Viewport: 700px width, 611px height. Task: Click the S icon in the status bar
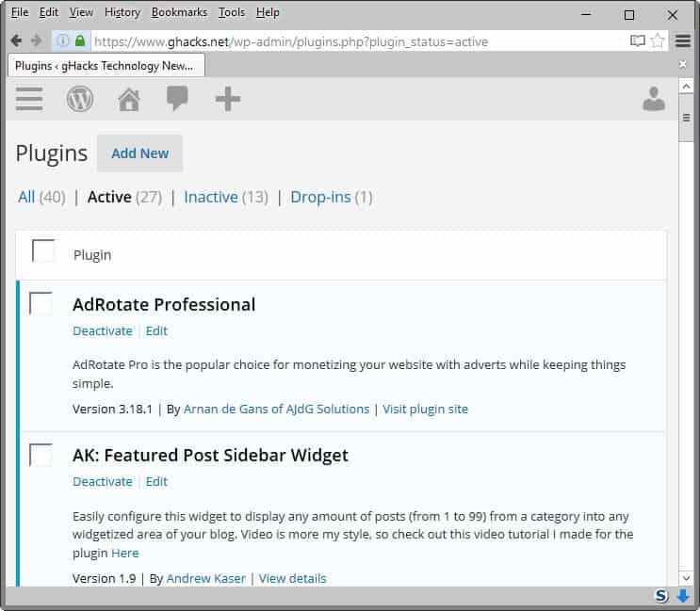(661, 595)
